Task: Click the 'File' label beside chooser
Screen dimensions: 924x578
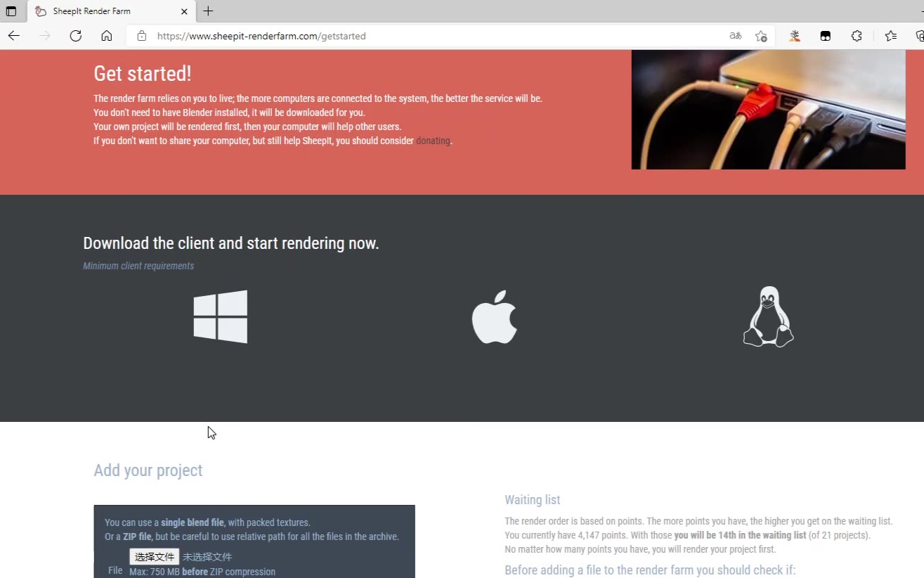Action: [x=115, y=570]
